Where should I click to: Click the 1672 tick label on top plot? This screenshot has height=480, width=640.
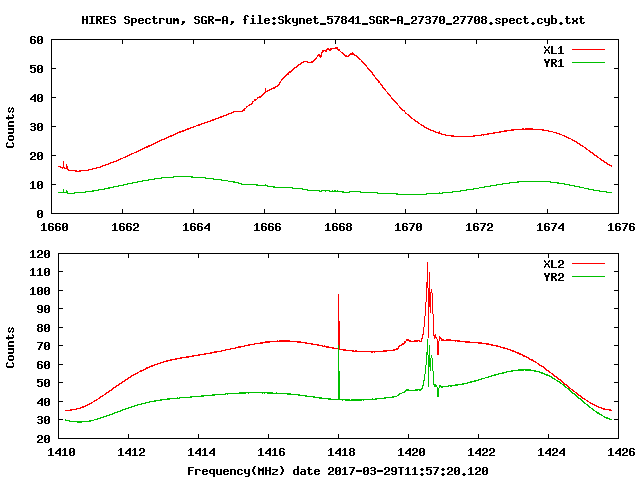[x=479, y=227]
